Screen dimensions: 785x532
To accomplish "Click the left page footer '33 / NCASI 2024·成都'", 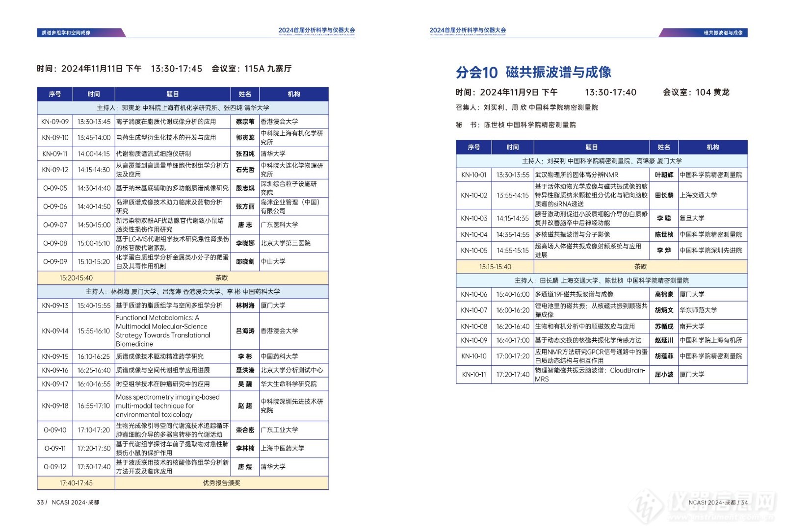I will pyautogui.click(x=68, y=503).
